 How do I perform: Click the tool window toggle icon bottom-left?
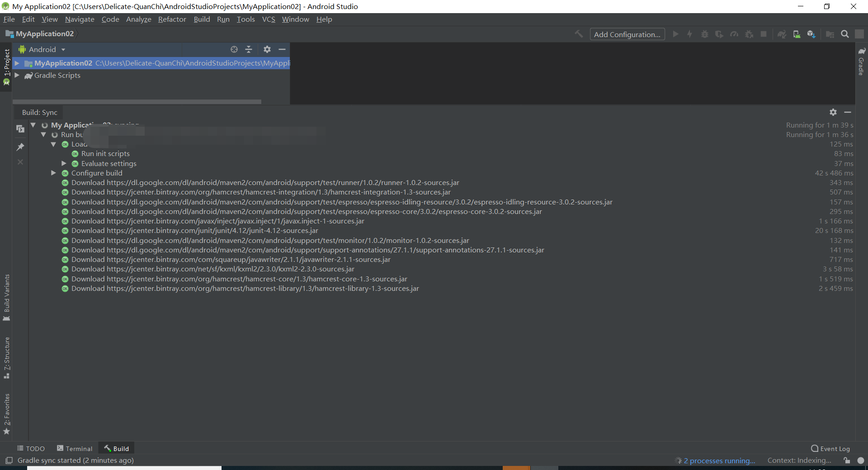tap(9, 461)
